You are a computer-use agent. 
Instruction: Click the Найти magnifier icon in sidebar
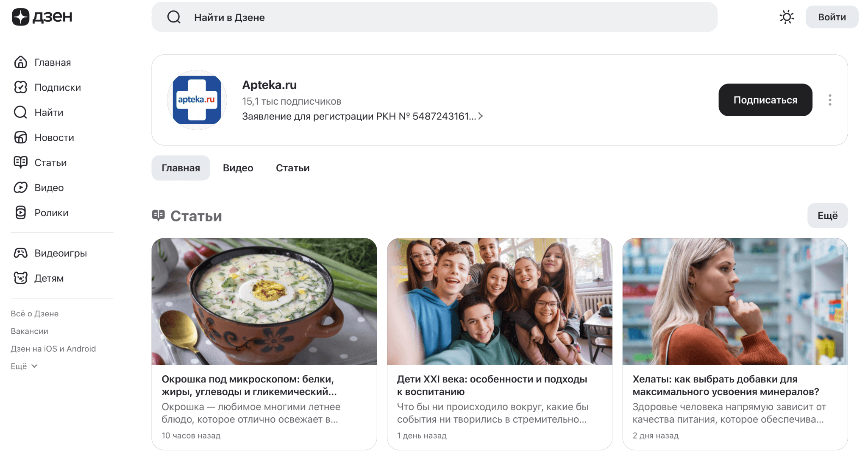(20, 112)
